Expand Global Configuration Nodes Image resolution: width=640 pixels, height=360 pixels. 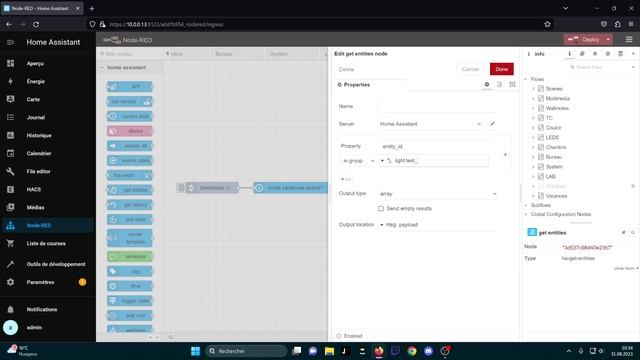coord(526,214)
